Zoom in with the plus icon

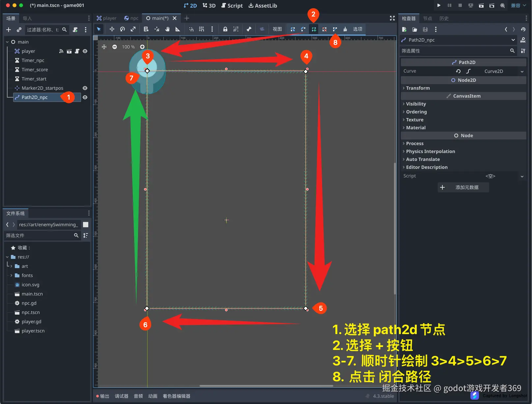[x=142, y=47]
